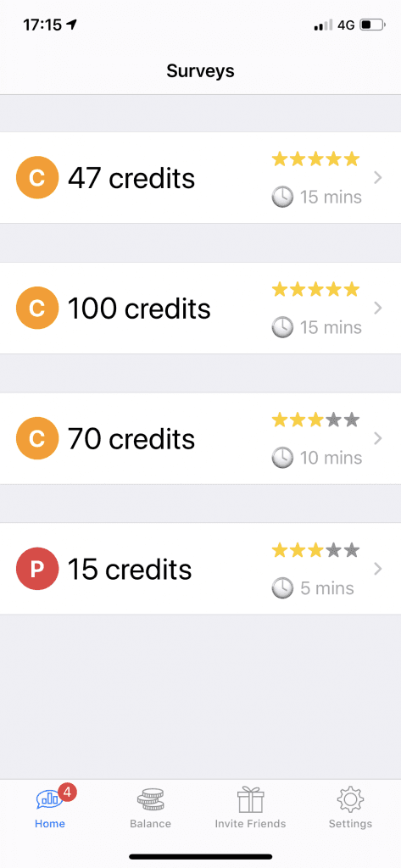
Task: Tap the clock icon on the 47 credits survey
Action: [282, 197]
